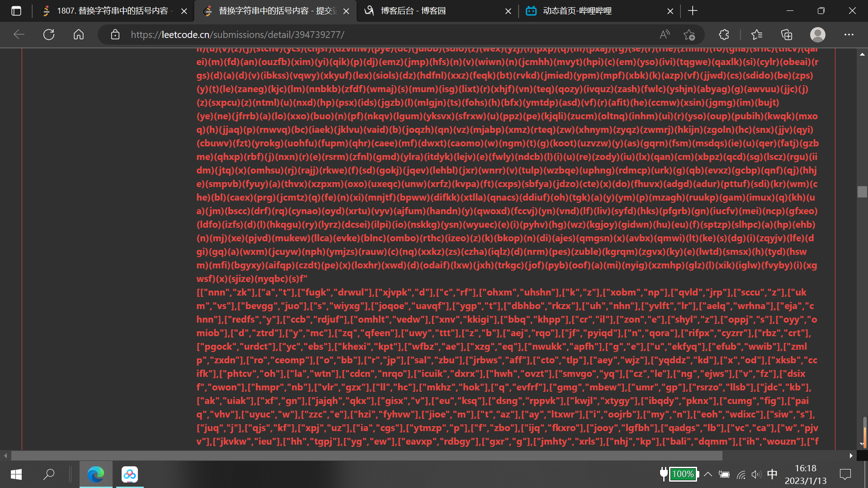Open the Favorites list icon
The width and height of the screenshot is (868, 488).
click(x=756, y=34)
